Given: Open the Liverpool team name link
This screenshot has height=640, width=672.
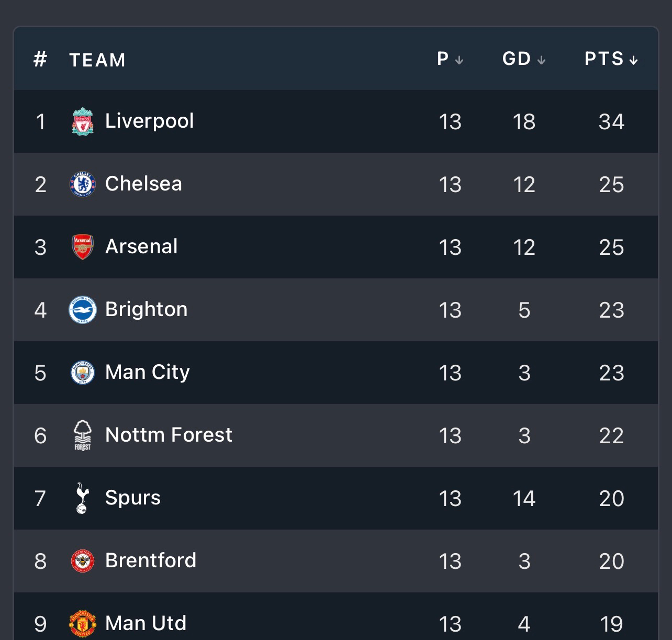Looking at the screenshot, I should tap(149, 121).
